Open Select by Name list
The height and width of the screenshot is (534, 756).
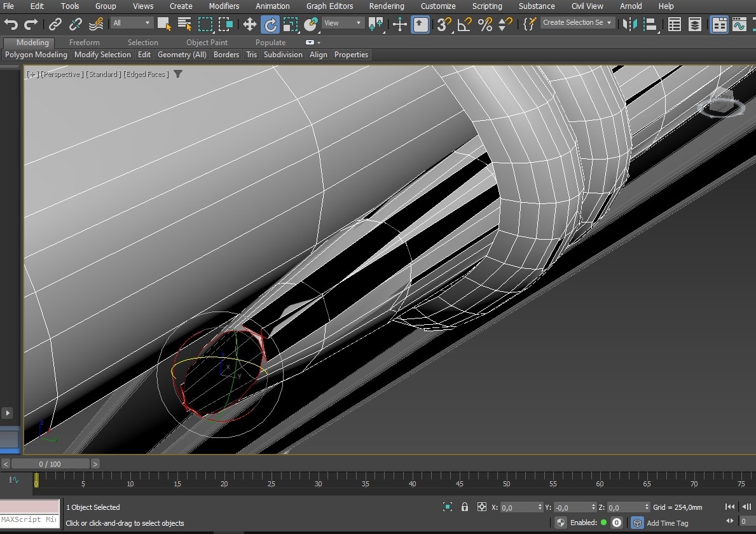tap(185, 25)
